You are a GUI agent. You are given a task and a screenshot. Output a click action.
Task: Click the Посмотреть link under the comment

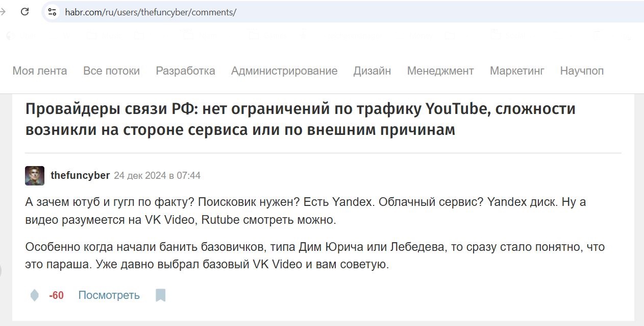109,295
